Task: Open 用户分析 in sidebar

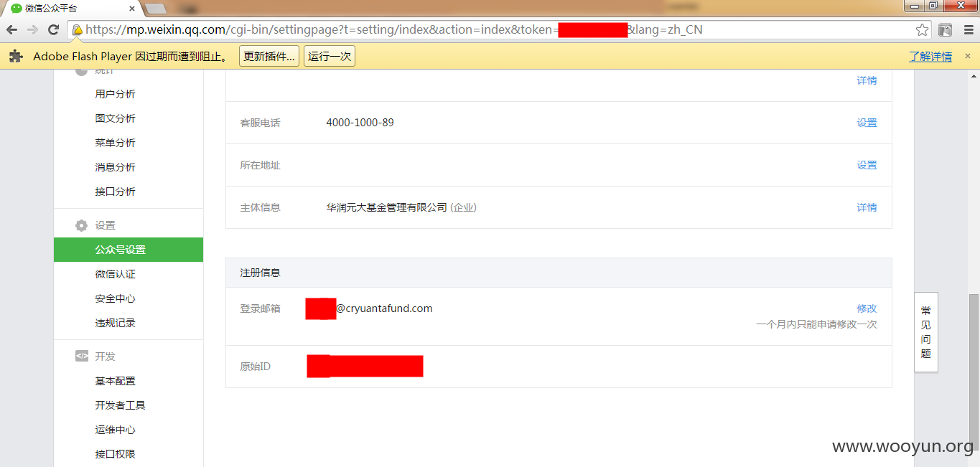Action: (115, 94)
